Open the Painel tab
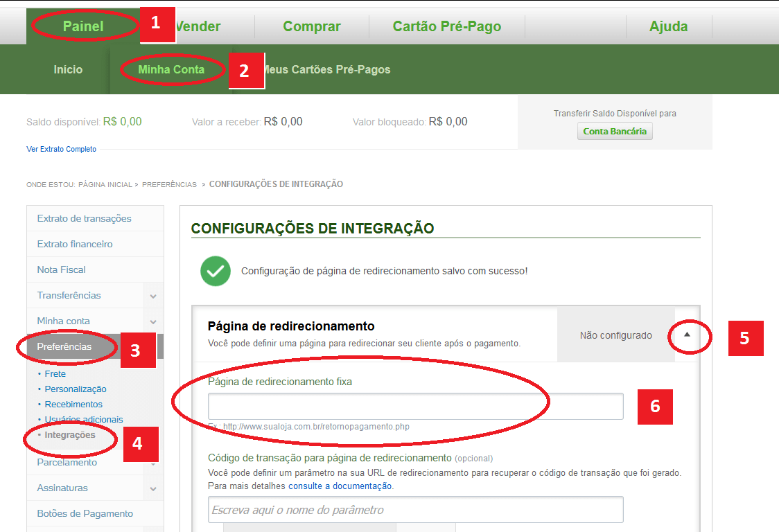The height and width of the screenshot is (532, 779). [x=83, y=26]
